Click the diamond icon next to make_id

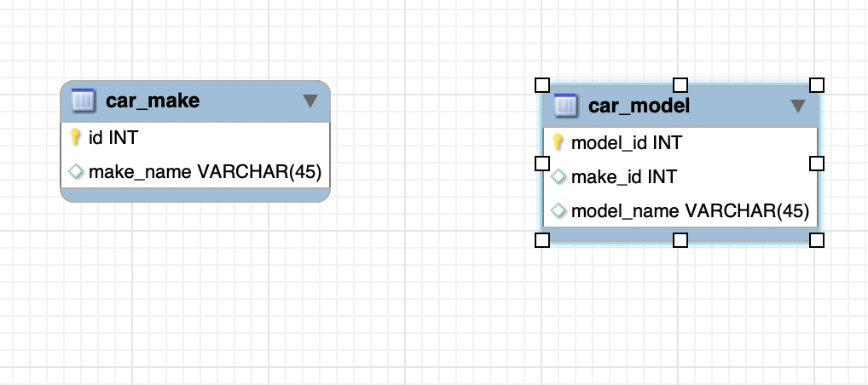pos(558,176)
